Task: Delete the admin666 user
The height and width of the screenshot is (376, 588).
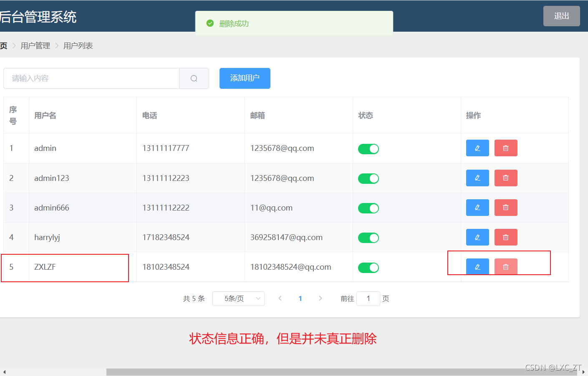Action: coord(506,208)
